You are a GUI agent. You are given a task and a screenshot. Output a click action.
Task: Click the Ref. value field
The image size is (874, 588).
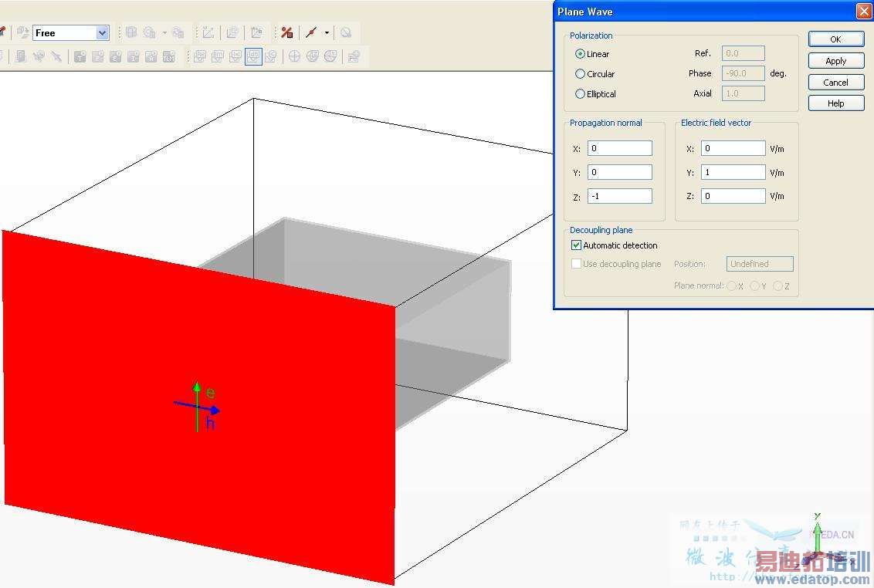tap(744, 53)
